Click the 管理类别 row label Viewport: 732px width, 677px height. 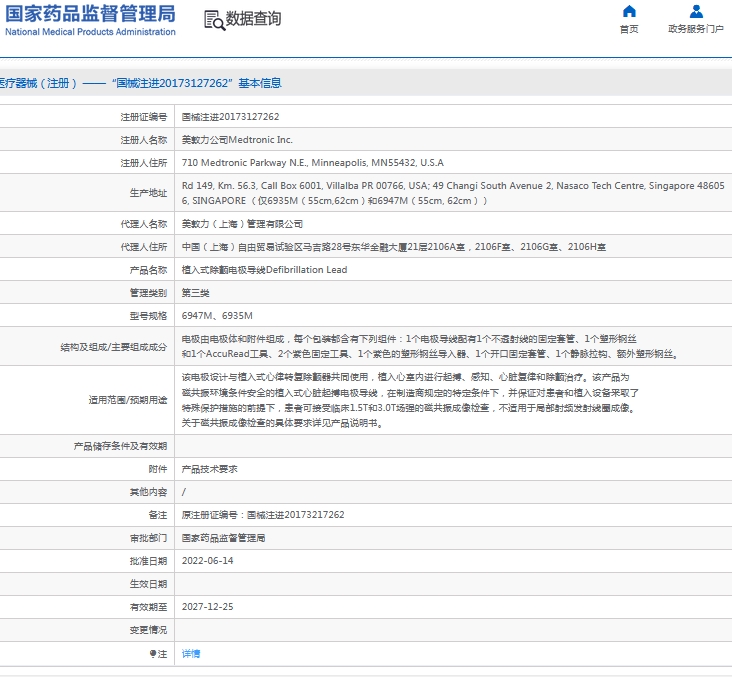tap(148, 293)
